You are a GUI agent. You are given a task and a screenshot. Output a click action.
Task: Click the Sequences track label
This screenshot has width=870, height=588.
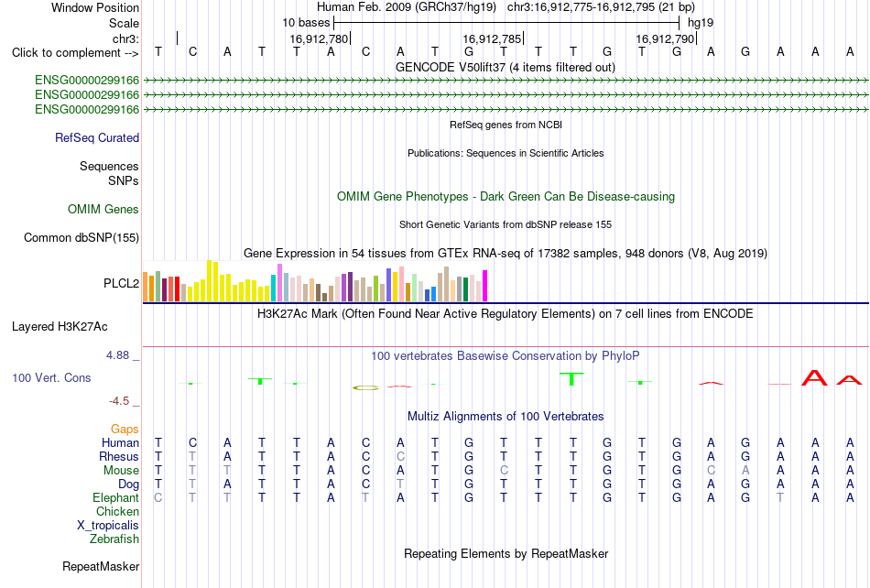[x=109, y=166]
